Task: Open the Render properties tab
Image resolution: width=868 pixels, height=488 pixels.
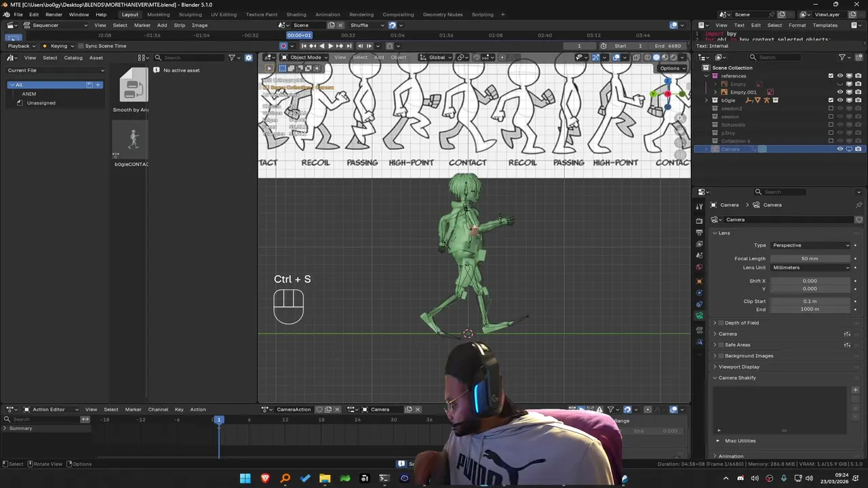Action: pyautogui.click(x=699, y=221)
